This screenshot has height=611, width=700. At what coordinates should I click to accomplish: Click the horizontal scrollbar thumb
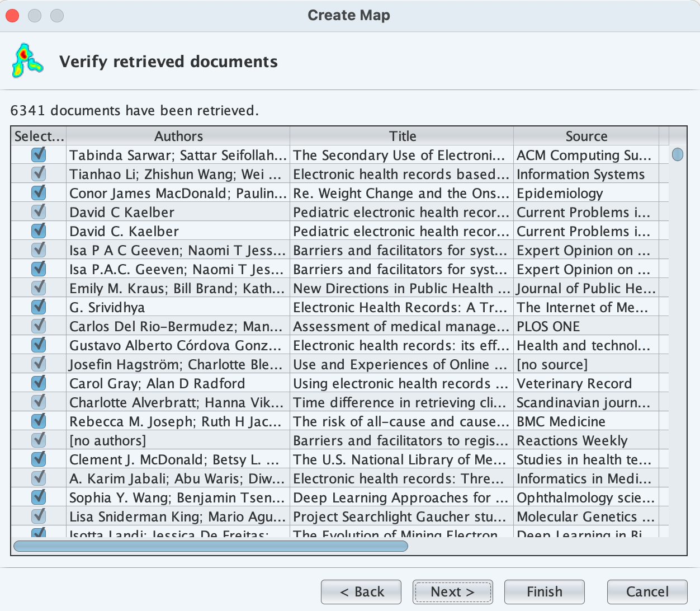coord(210,546)
